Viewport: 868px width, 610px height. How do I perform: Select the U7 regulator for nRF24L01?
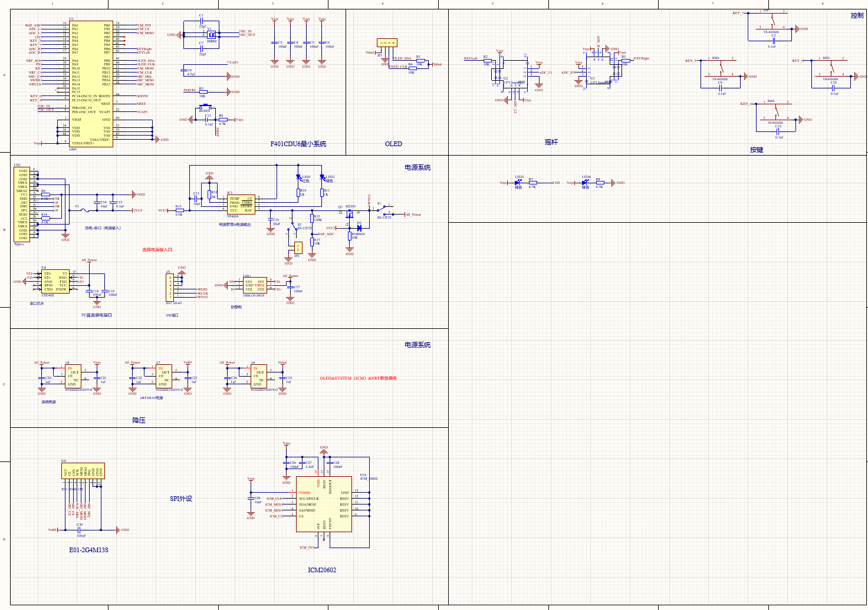pos(165,376)
